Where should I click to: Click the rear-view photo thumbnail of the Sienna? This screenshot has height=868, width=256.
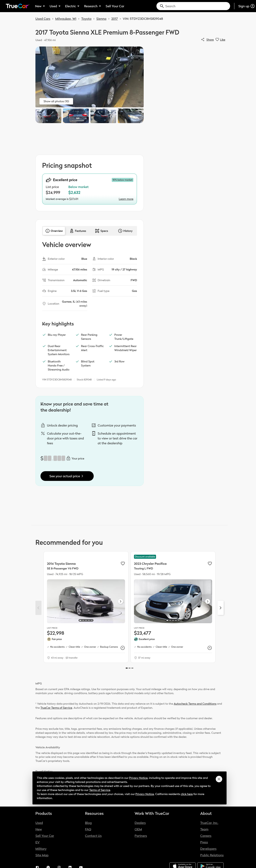(x=76, y=116)
